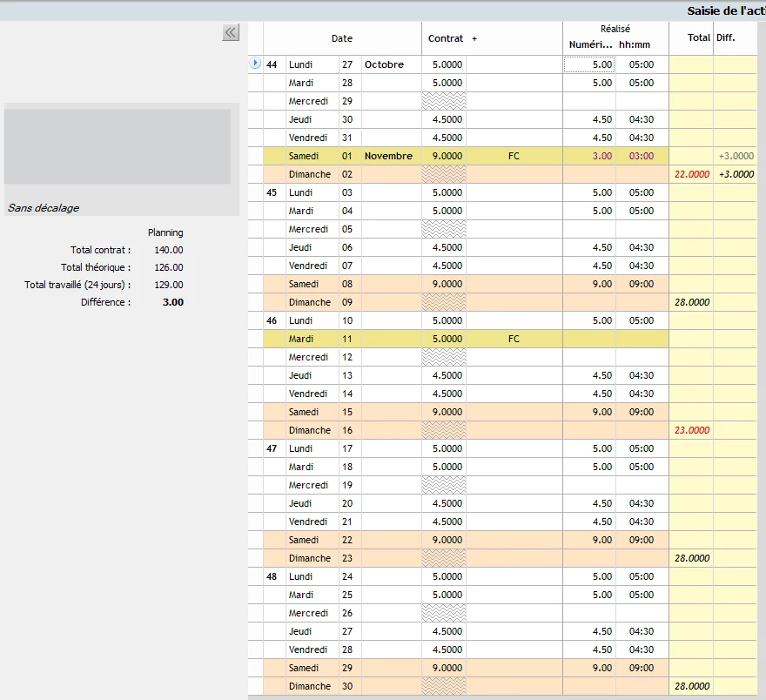This screenshot has height=700, width=766.
Task: Click the Réalisé numeric field for Lundi 27 Octobre
Action: point(589,64)
